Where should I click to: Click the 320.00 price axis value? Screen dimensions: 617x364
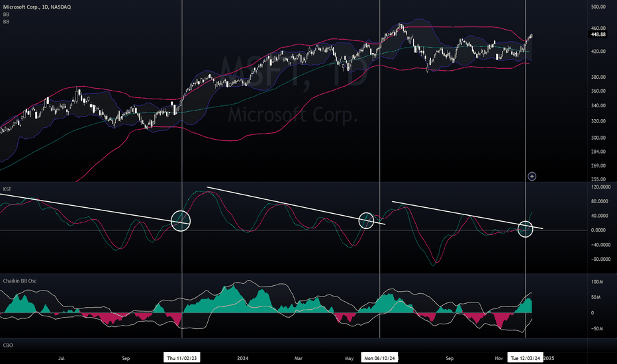click(598, 121)
